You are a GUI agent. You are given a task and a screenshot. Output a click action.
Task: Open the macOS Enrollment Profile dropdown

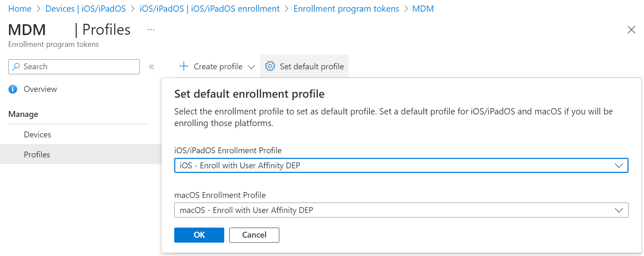click(x=401, y=210)
